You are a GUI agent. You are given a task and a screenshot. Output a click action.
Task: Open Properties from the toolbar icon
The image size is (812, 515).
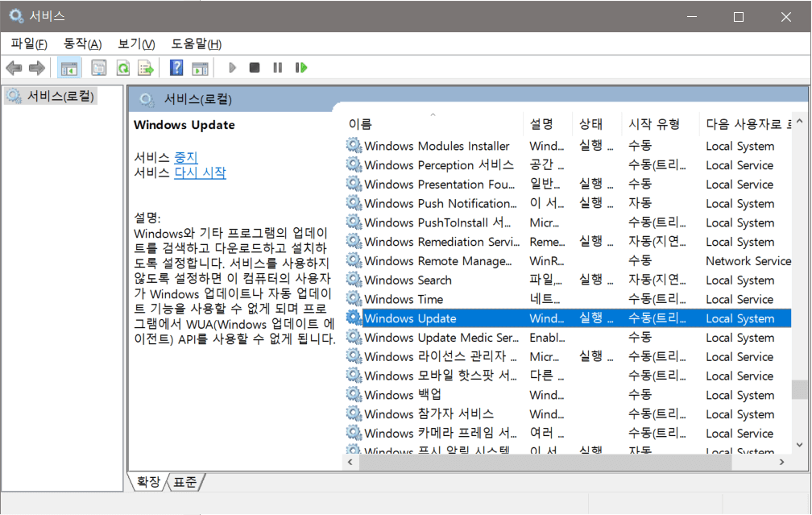99,68
